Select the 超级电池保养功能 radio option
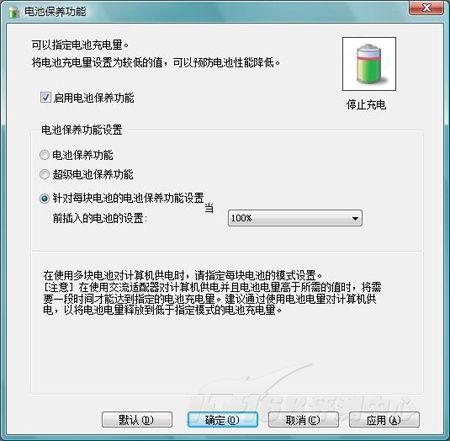 click(44, 174)
